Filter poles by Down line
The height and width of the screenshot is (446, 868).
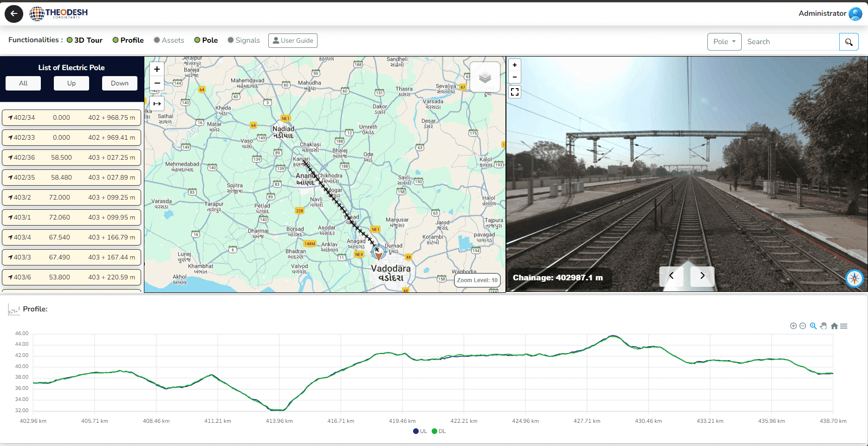click(x=120, y=83)
